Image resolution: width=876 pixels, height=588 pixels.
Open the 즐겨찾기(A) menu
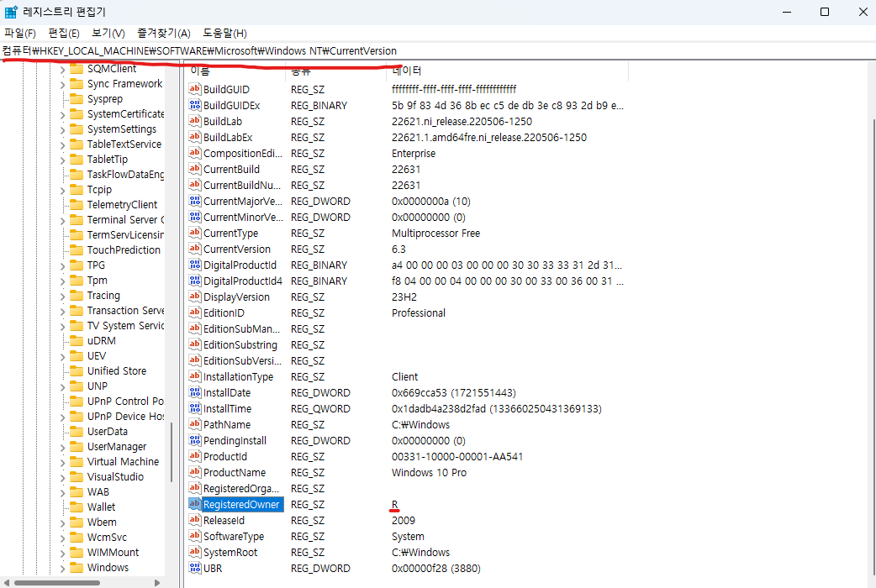tap(164, 34)
